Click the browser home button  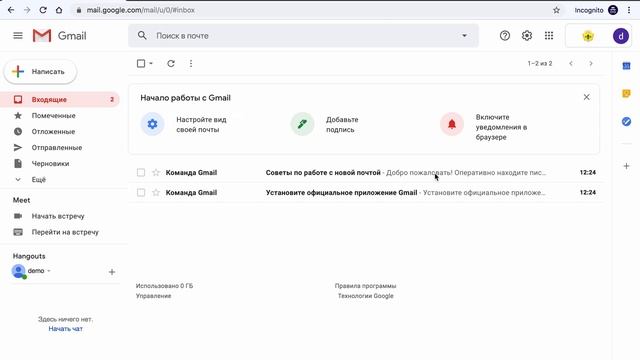(59, 10)
